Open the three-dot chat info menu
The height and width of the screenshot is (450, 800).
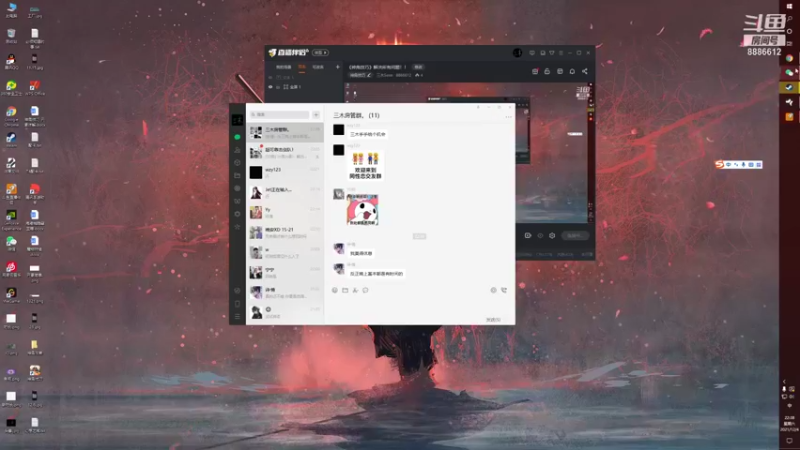click(x=508, y=117)
